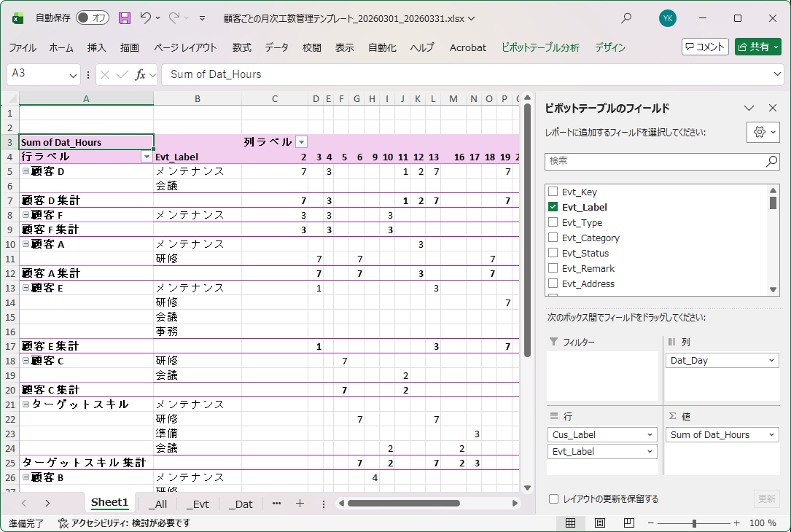Viewport: 791px width, 532px height.
Task: Enable defer layout update checkbox
Action: (x=554, y=499)
